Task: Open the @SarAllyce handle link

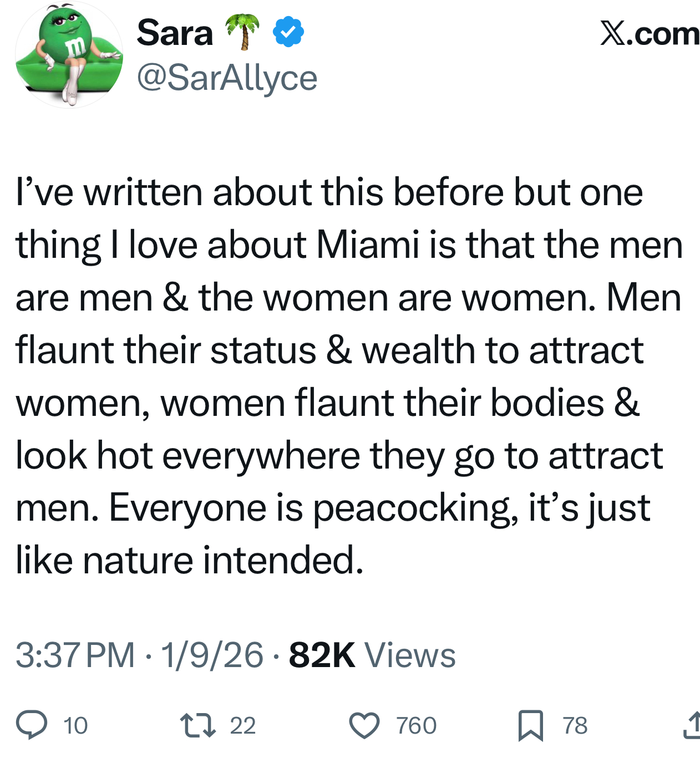Action: point(227,78)
